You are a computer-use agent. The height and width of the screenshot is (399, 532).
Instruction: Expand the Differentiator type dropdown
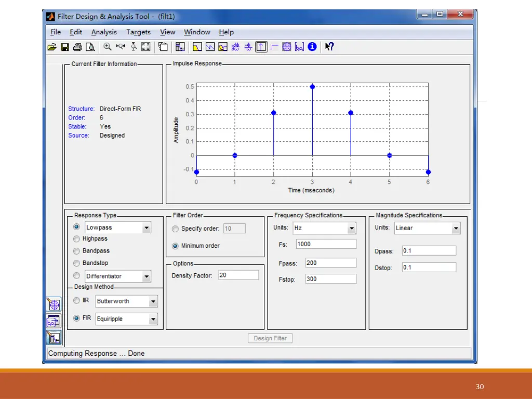coord(146,276)
